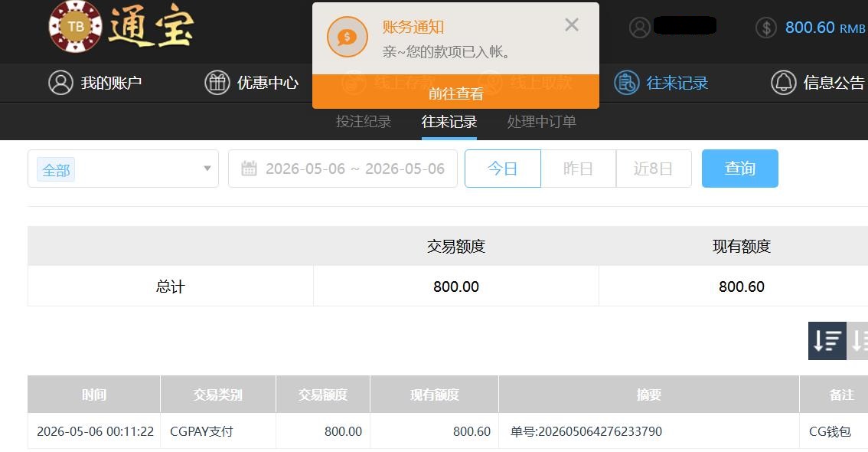Click 交易额度 summary header
This screenshot has height=452, width=868.
pos(456,246)
